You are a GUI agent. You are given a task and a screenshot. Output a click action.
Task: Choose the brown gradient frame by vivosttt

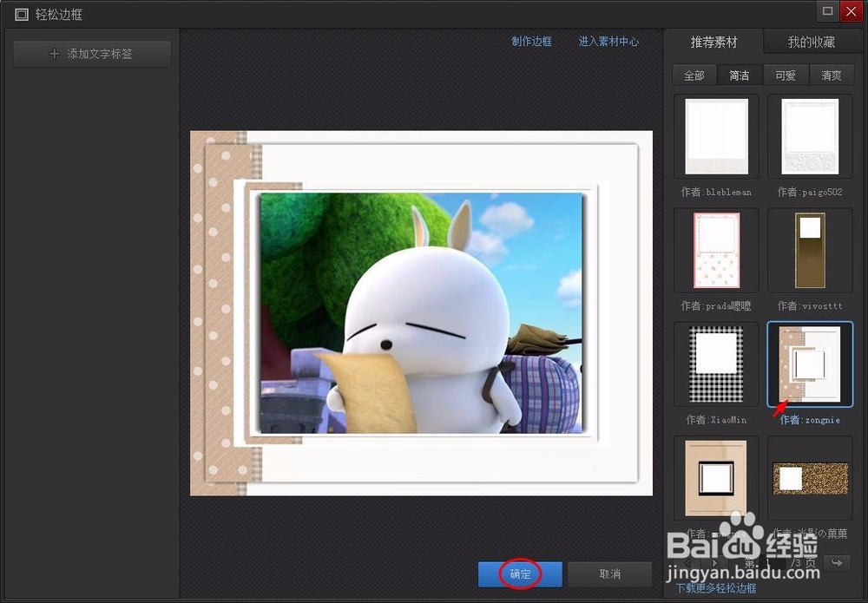[x=810, y=250]
